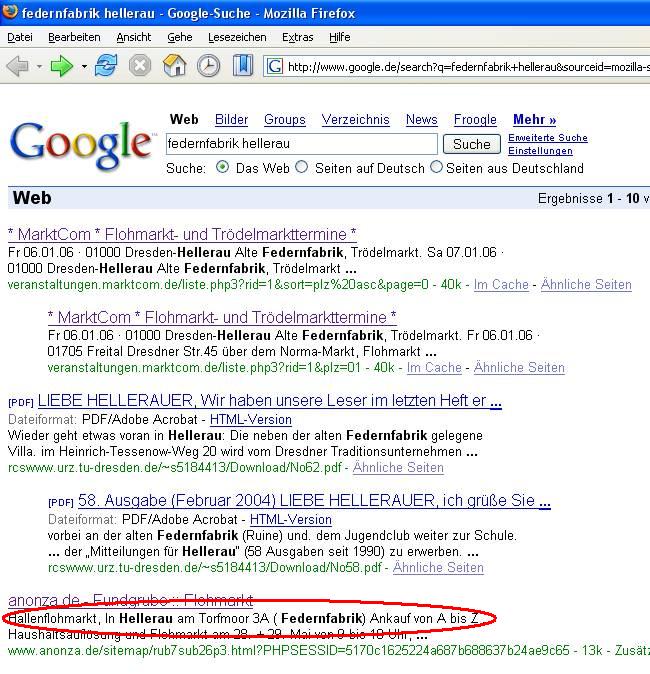Click the Google site icon in address bar

[275, 67]
